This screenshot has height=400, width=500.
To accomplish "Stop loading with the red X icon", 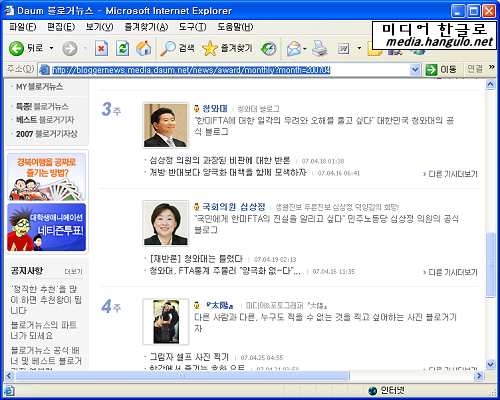I will pyautogui.click(x=101, y=49).
